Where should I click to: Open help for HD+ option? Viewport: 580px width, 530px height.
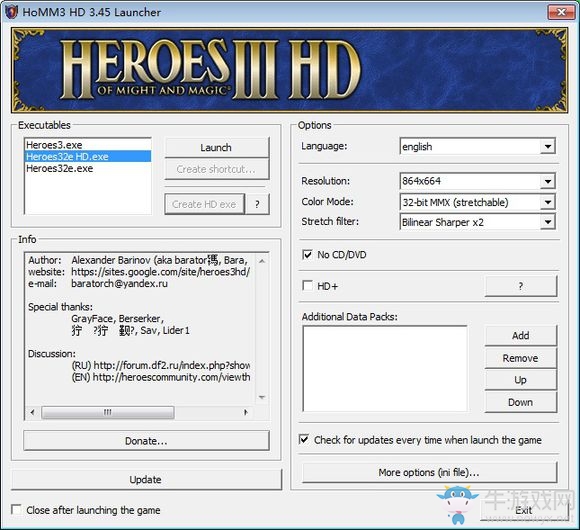pyautogui.click(x=520, y=286)
